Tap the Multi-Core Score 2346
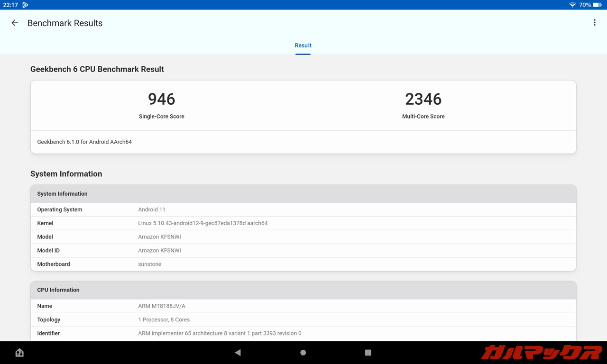 (x=423, y=99)
